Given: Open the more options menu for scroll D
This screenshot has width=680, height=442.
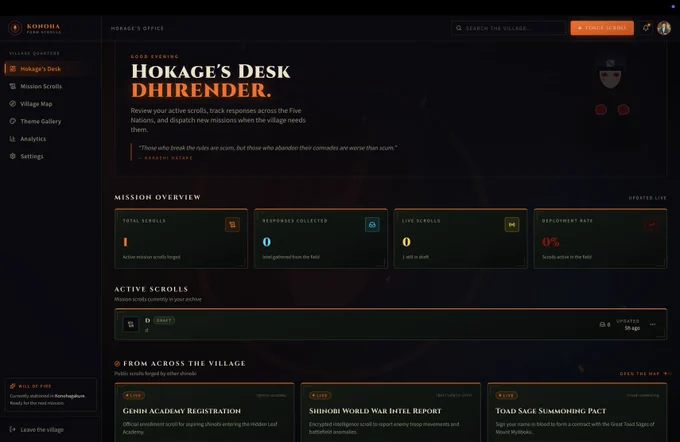Looking at the screenshot, I should 653,324.
